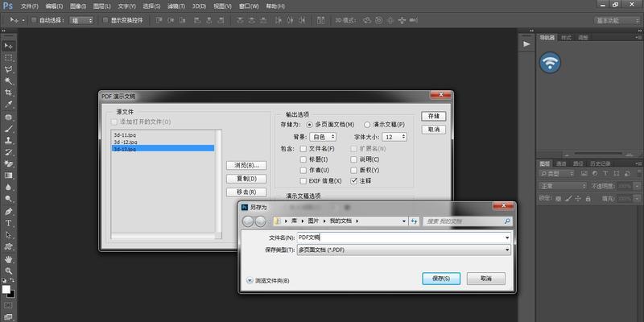Select the Eraser tool
Image resolution: width=644 pixels, height=322 pixels.
[8, 164]
